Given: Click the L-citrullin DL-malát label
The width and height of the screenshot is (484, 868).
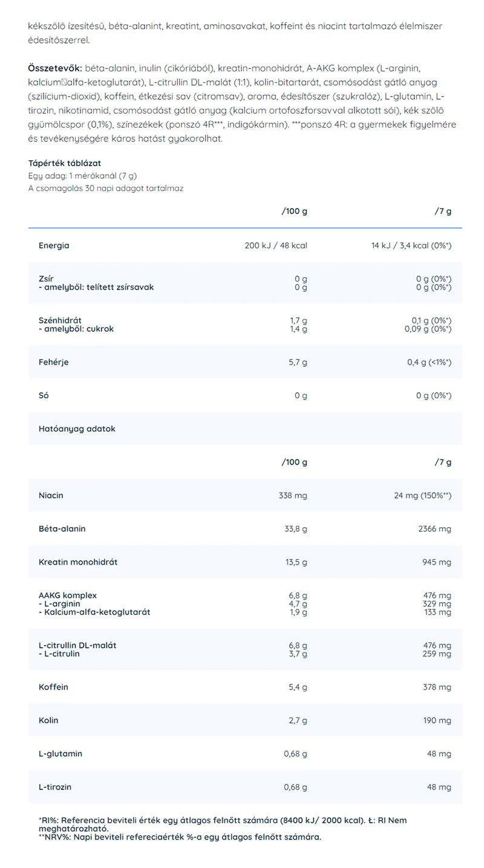Looking at the screenshot, I should tap(77, 645).
